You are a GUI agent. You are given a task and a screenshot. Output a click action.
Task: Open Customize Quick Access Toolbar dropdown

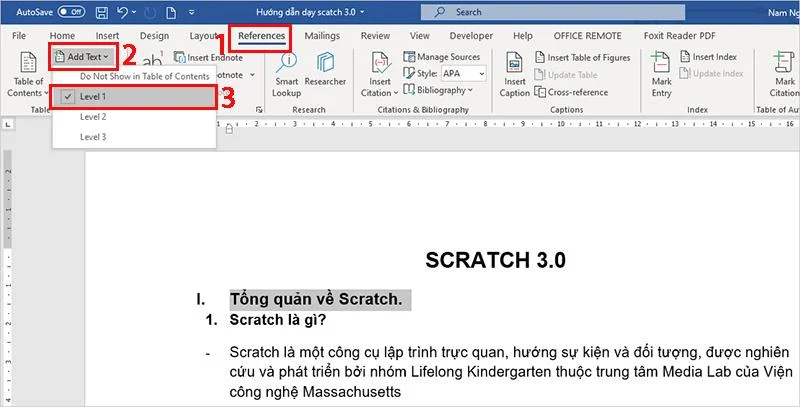tap(191, 12)
